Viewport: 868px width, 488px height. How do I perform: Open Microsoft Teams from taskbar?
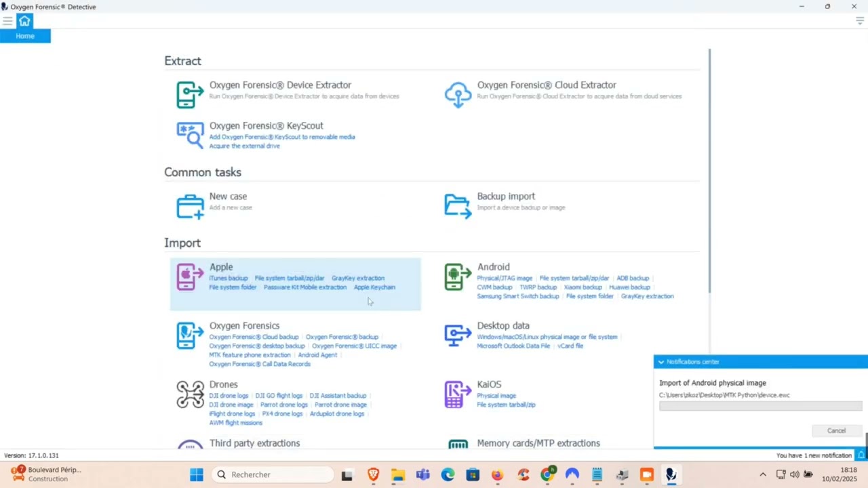[x=423, y=474]
